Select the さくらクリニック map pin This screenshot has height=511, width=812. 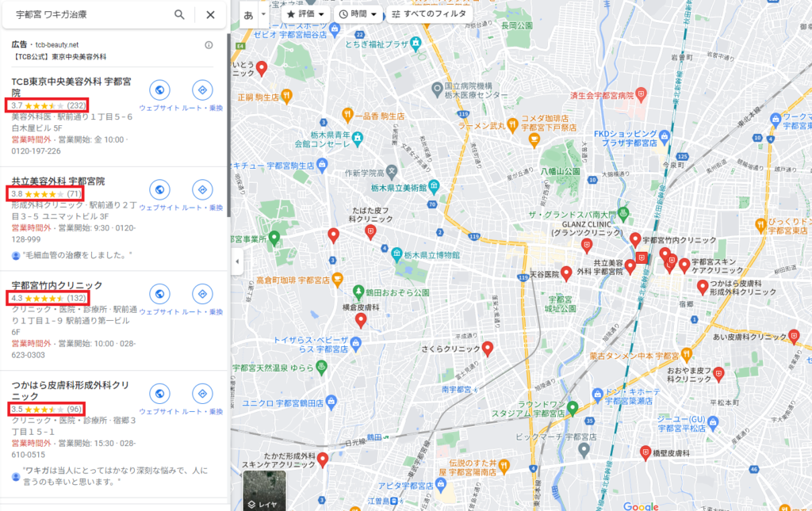[x=488, y=349]
